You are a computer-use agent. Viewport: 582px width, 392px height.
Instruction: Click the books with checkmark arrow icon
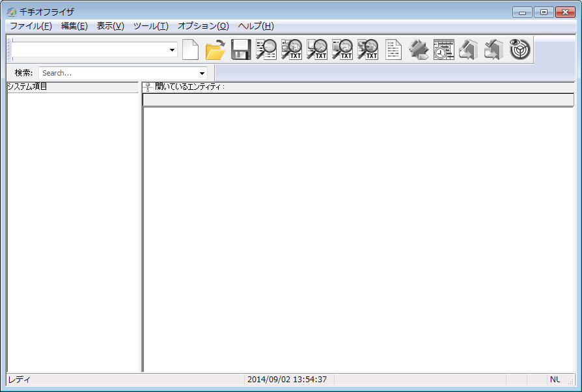point(493,49)
